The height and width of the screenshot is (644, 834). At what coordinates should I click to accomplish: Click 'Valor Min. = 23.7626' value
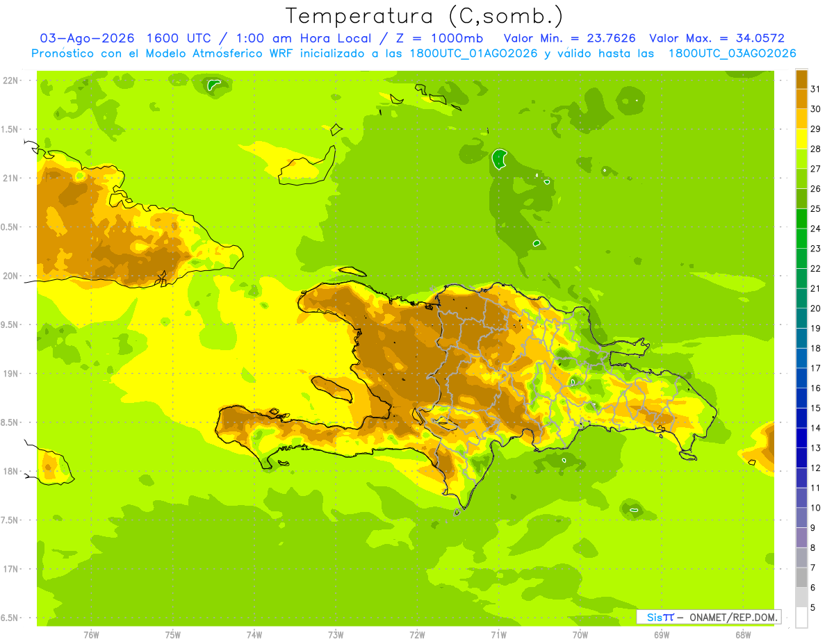pos(571,38)
